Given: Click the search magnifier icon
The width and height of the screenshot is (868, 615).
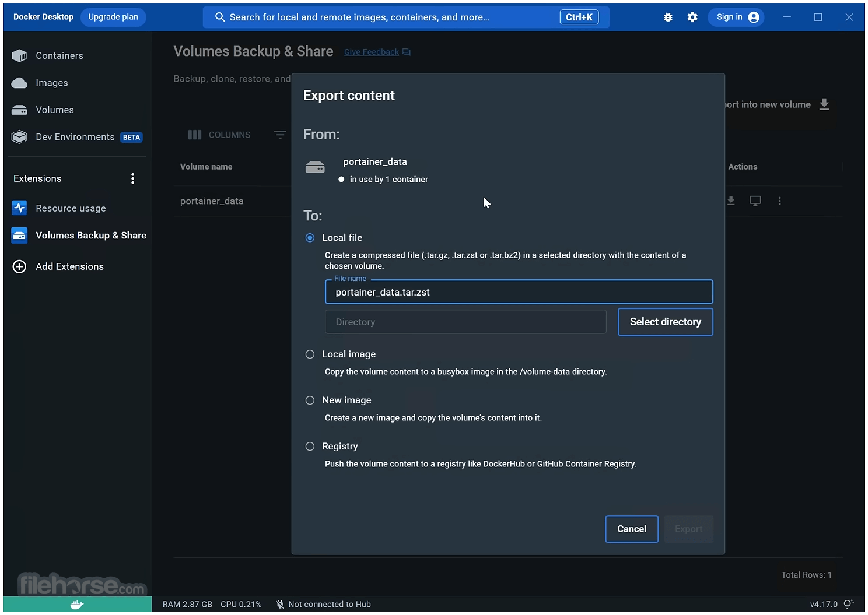Looking at the screenshot, I should 220,17.
